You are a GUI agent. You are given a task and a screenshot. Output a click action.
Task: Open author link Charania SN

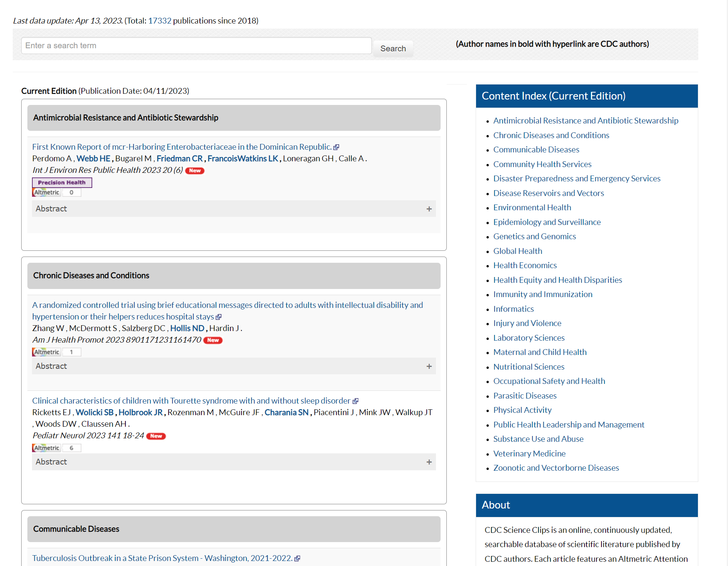coord(286,412)
